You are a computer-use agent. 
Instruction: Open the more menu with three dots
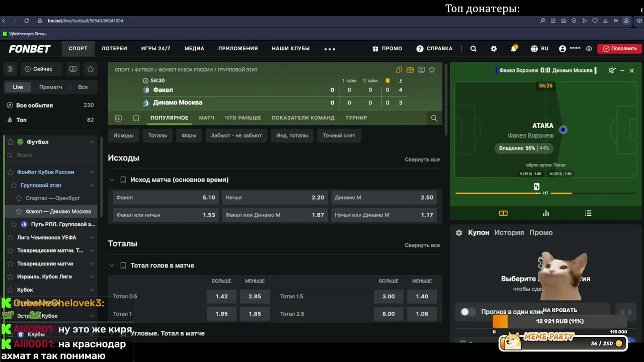click(x=330, y=49)
